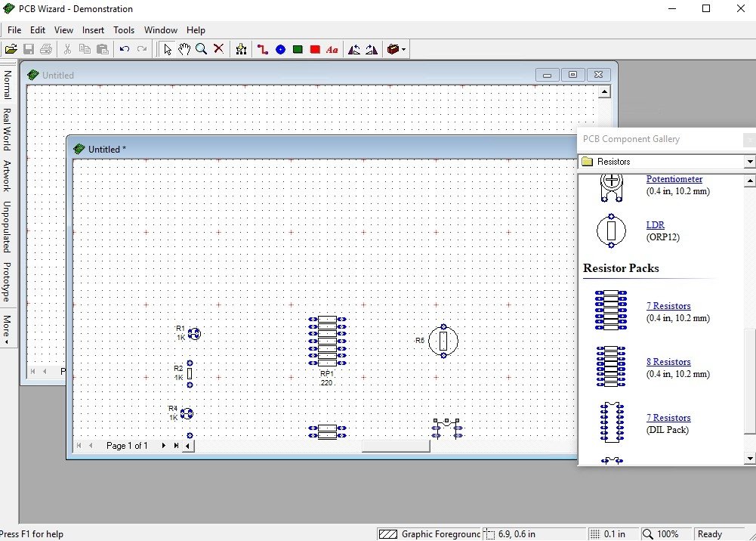Click the Undo arrow in the toolbar

(125, 49)
